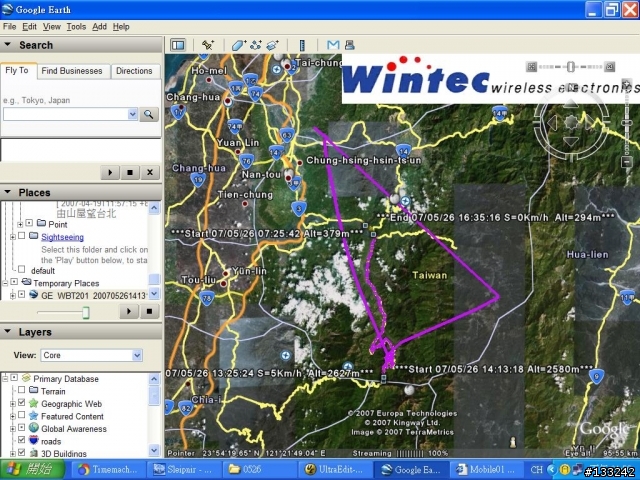Start the Places tour with play button
The image size is (640, 480).
tap(129, 311)
